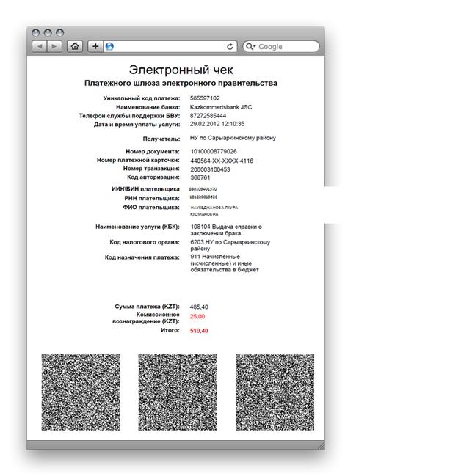Select payment amount 485,40
The height and width of the screenshot is (476, 472).
(199, 307)
